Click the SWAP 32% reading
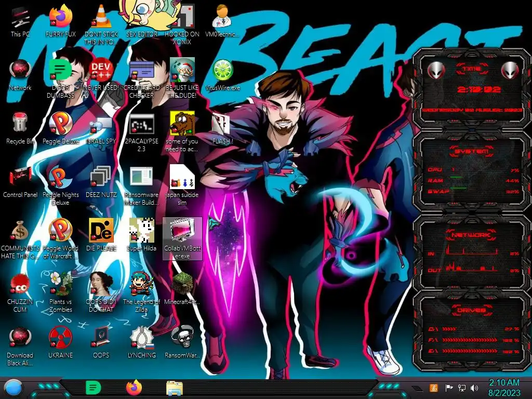532x399 pixels. pyautogui.click(x=512, y=192)
